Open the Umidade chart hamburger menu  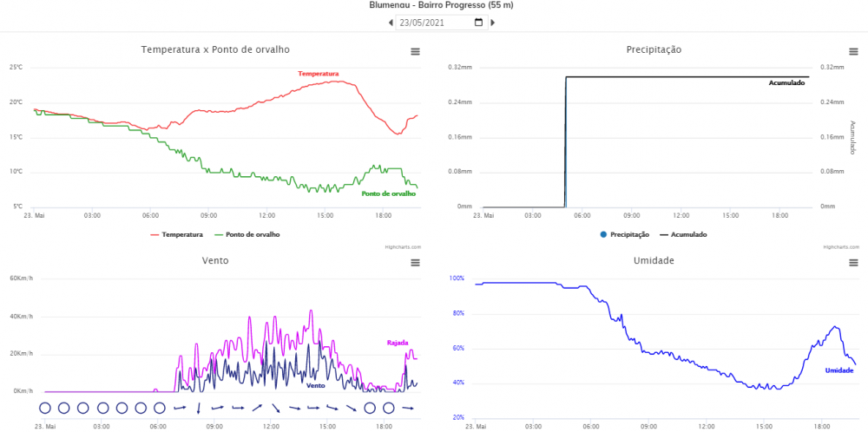click(853, 262)
